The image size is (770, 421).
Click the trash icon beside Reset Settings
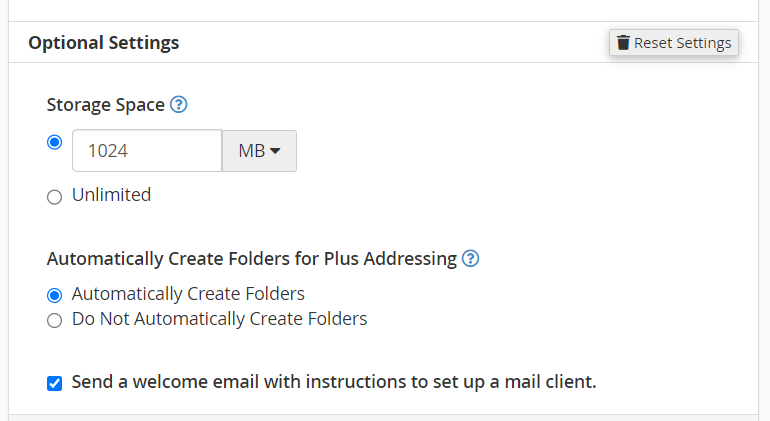[x=623, y=43]
